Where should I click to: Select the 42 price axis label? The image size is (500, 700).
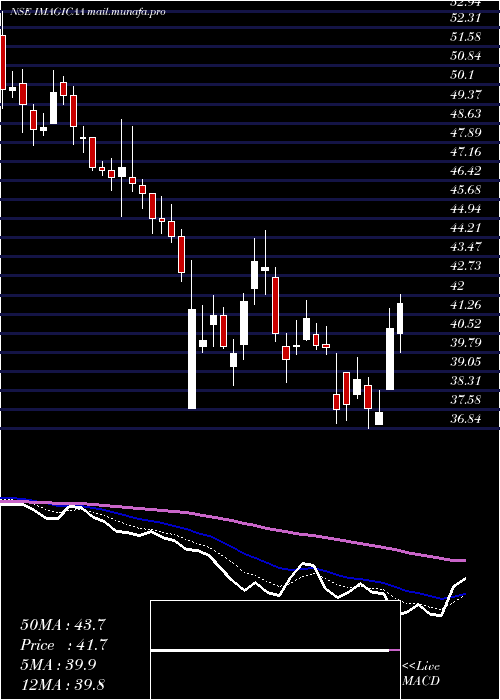[458, 285]
